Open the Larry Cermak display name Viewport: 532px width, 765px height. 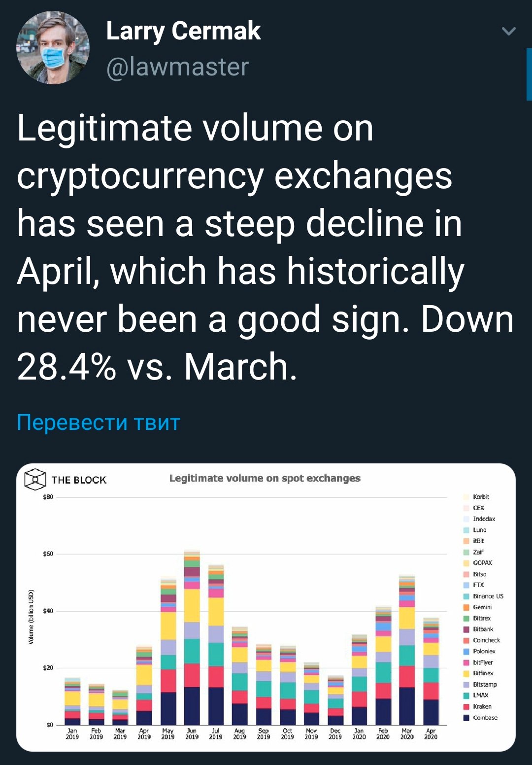coord(183,31)
